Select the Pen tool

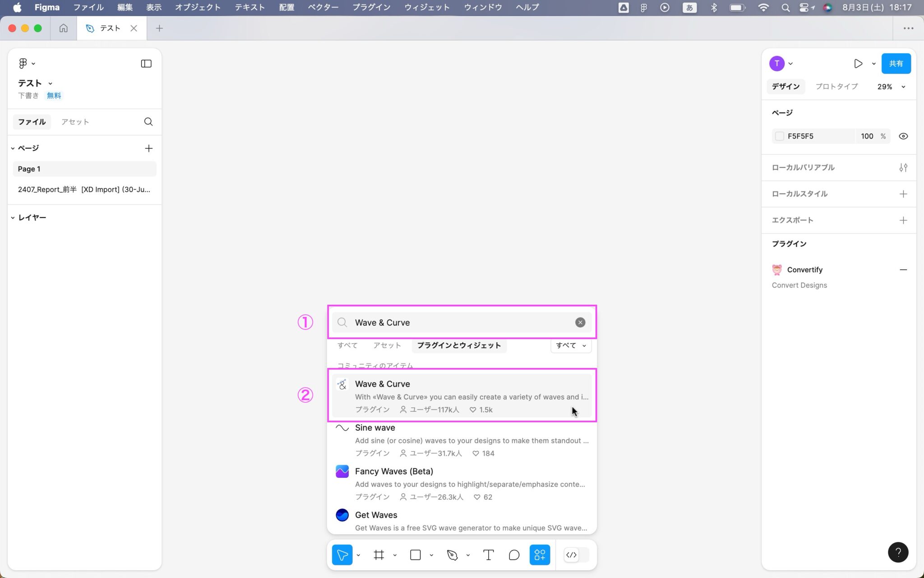pyautogui.click(x=452, y=555)
